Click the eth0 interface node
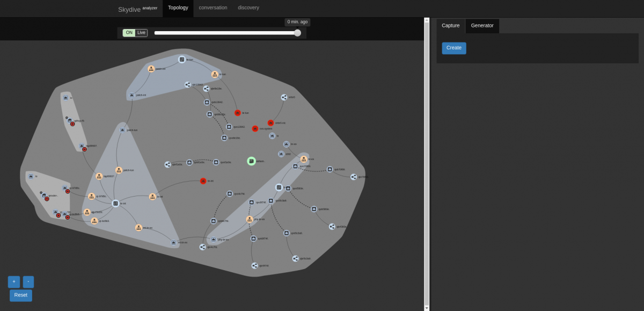The width and height of the screenshot is (644, 311). (x=281, y=154)
